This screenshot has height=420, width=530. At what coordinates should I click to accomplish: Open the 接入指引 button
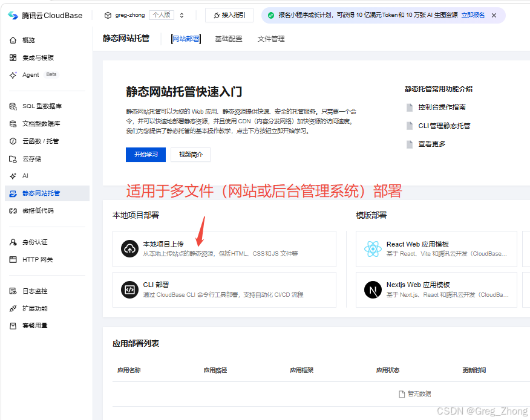(229, 15)
